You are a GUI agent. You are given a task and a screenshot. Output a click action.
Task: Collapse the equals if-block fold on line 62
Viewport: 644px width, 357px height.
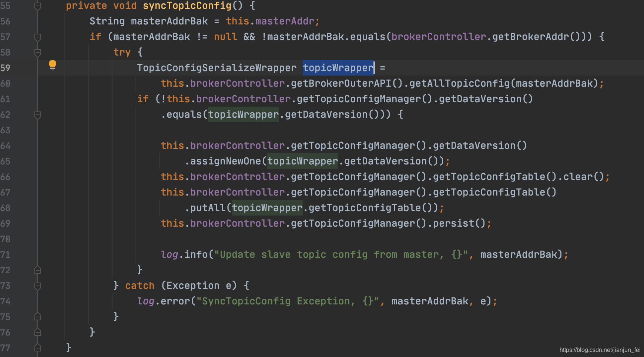click(37, 115)
